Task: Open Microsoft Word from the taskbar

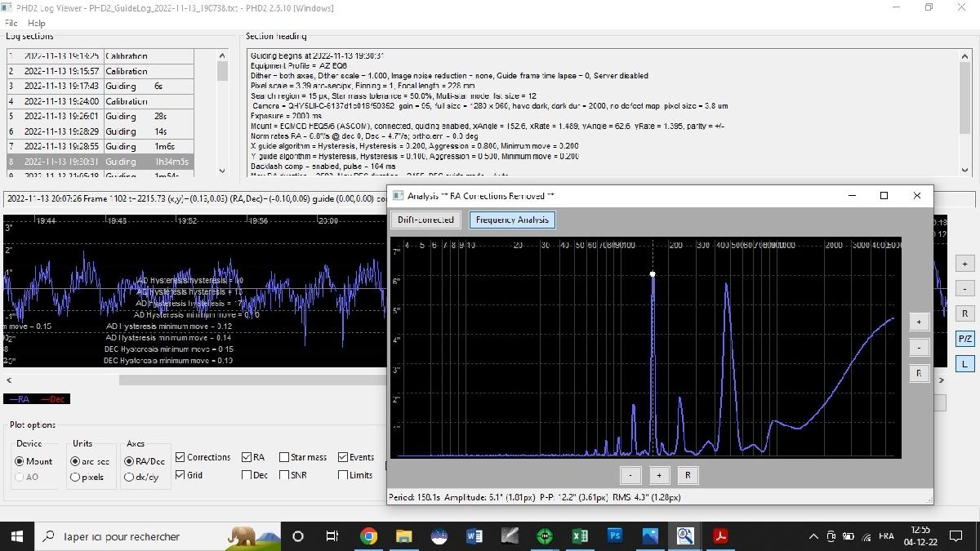Action: pyautogui.click(x=474, y=536)
